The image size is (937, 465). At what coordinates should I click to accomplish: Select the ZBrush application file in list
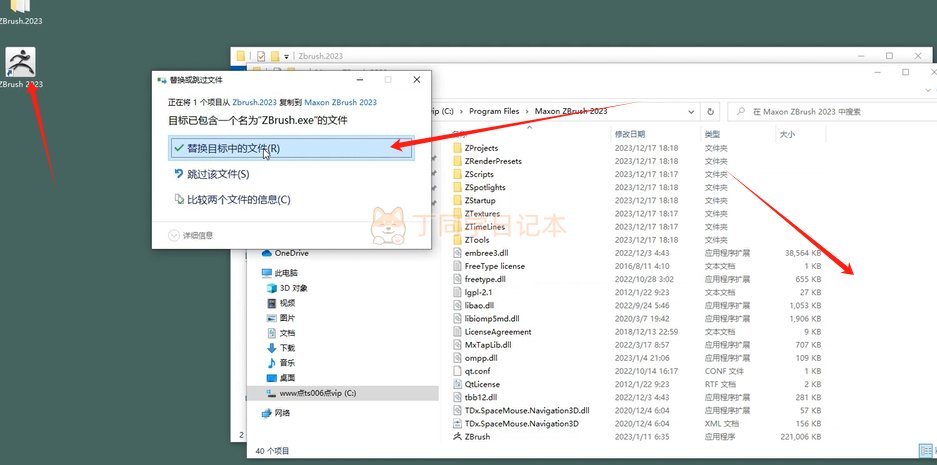pyautogui.click(x=477, y=437)
